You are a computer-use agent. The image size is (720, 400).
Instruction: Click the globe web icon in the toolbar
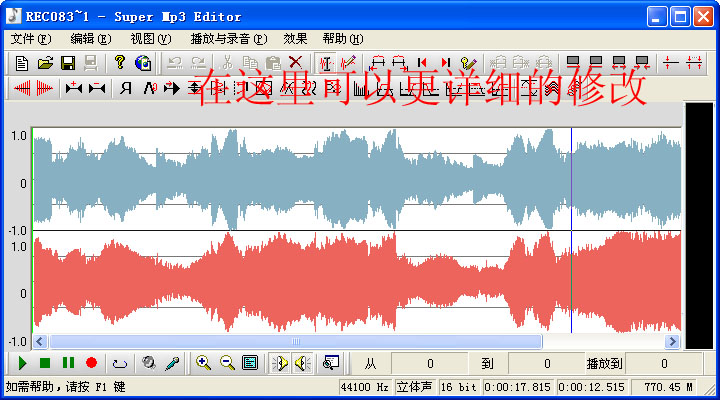[143, 63]
